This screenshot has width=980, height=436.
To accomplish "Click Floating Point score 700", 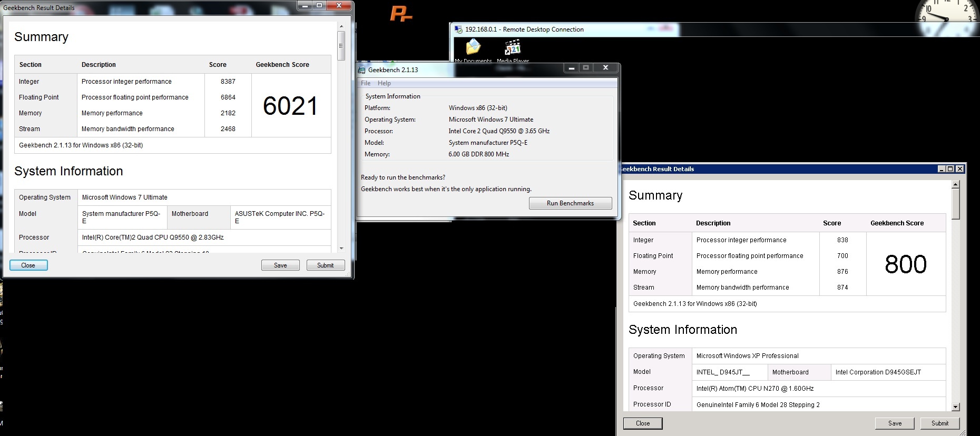I will click(x=843, y=256).
